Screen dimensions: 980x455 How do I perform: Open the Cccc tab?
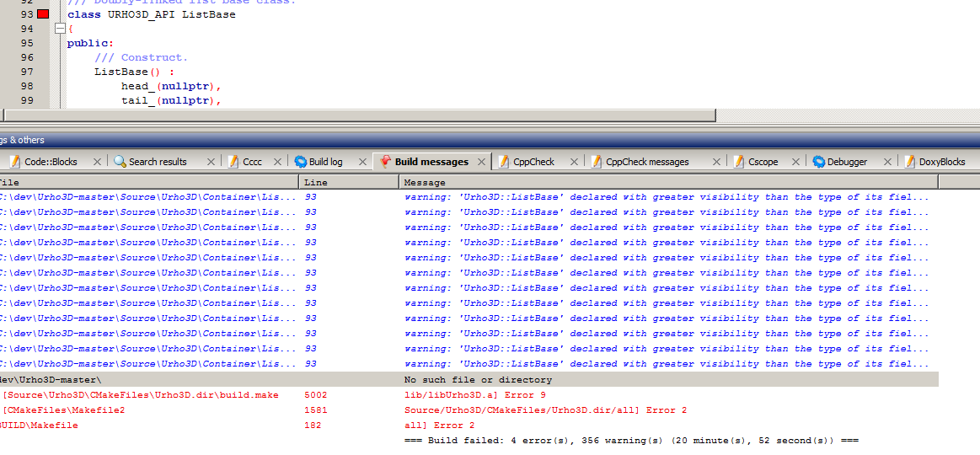pyautogui.click(x=252, y=162)
